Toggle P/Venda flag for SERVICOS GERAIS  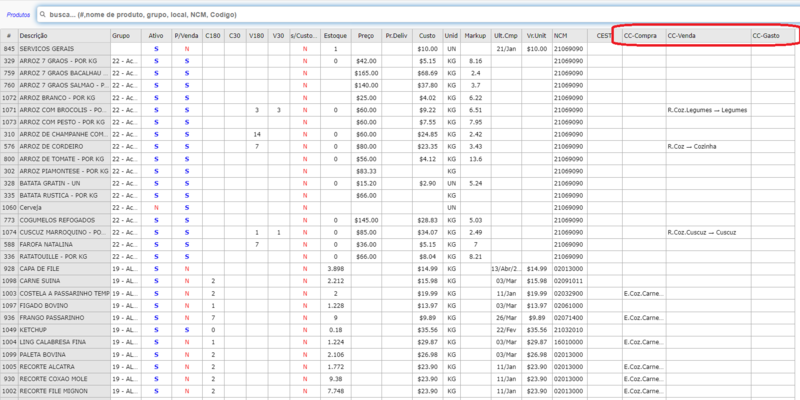coord(187,49)
